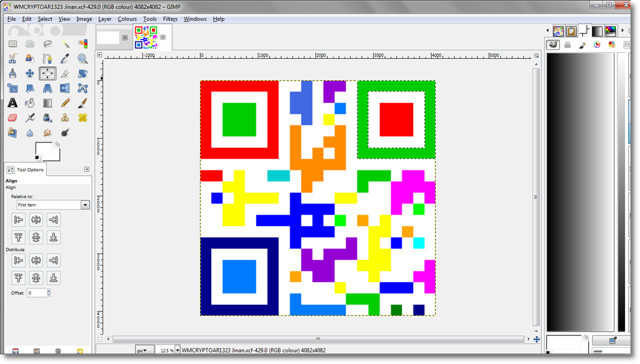Select the Blur/Sharpen droplet tool

(x=30, y=133)
